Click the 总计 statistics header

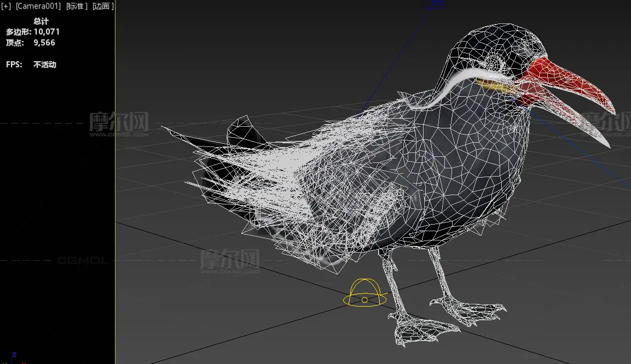tap(41, 21)
